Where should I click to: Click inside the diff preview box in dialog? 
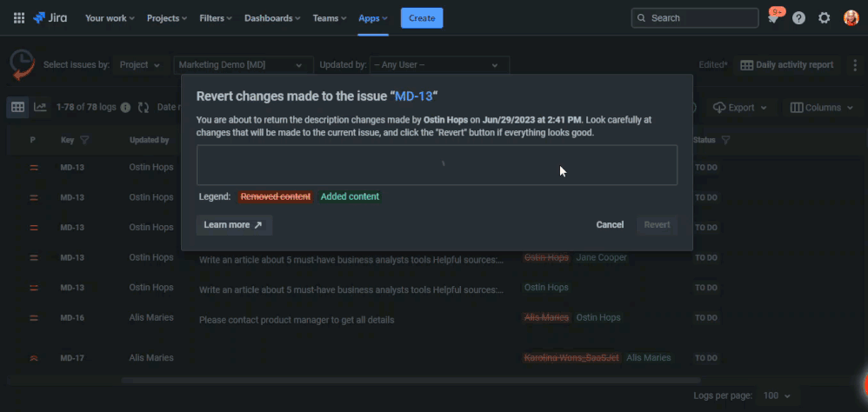coord(437,165)
